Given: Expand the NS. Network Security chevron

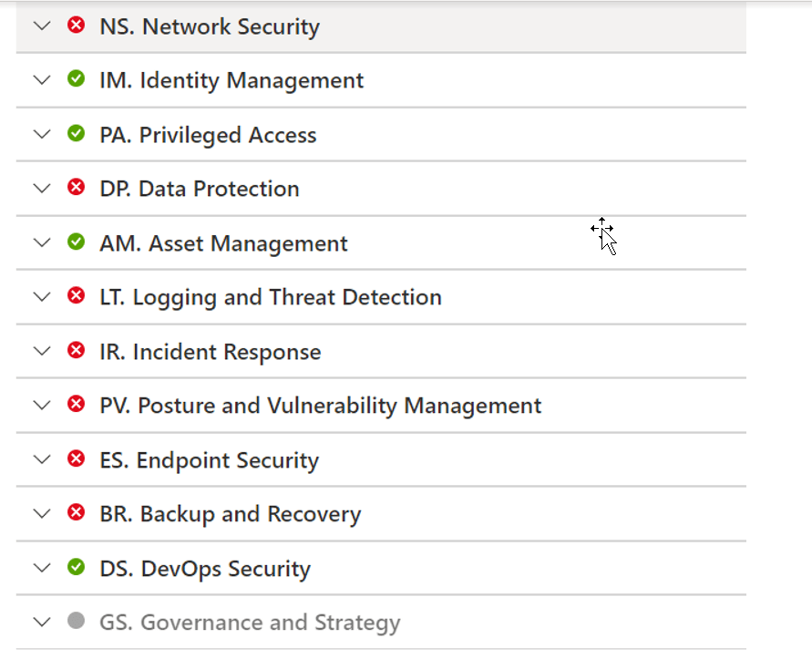Looking at the screenshot, I should pyautogui.click(x=41, y=26).
